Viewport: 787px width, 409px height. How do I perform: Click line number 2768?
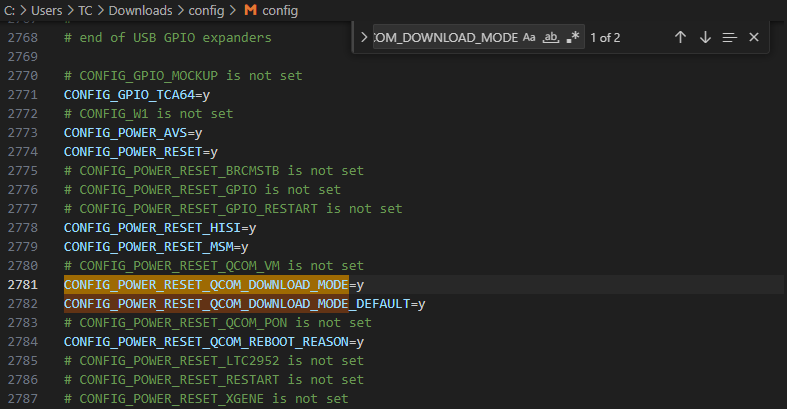click(x=23, y=38)
